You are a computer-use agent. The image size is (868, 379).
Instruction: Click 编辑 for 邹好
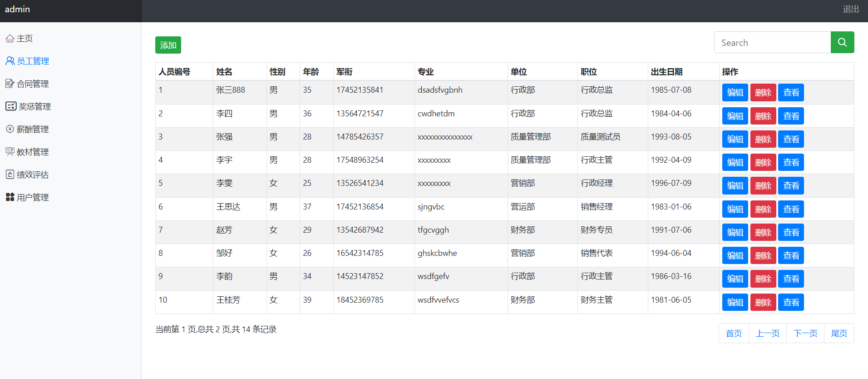tap(735, 255)
